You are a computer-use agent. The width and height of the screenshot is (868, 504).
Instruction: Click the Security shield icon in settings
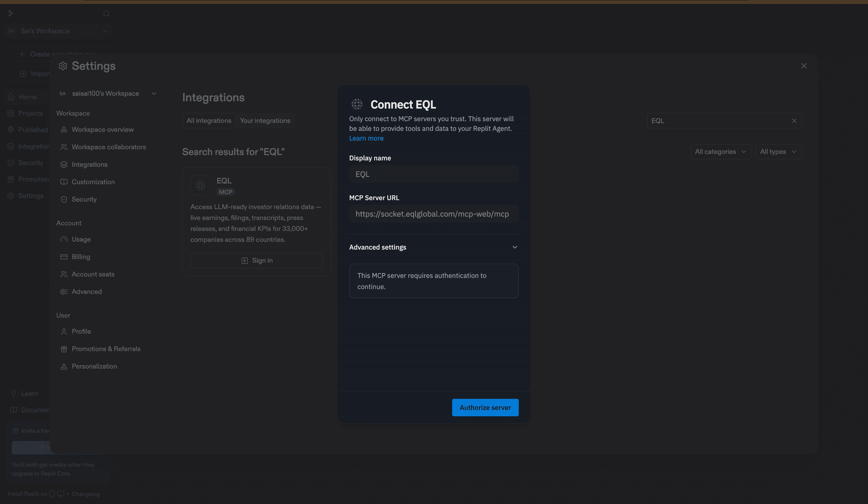(64, 199)
